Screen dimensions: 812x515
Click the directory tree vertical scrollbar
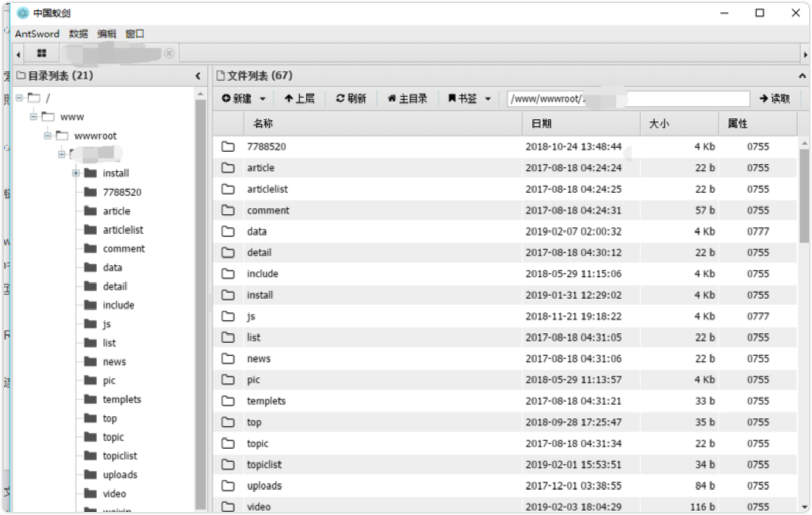click(200, 304)
